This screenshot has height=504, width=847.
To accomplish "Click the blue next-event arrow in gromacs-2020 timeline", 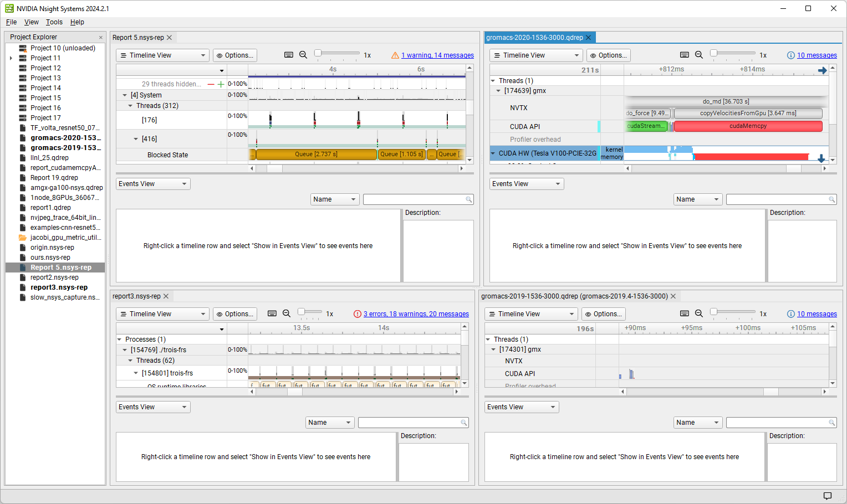I will pos(823,70).
